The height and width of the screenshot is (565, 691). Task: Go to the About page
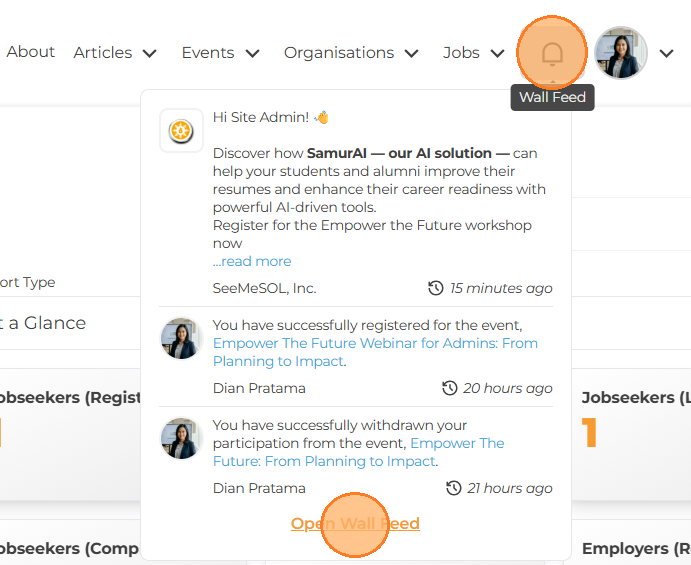point(30,52)
